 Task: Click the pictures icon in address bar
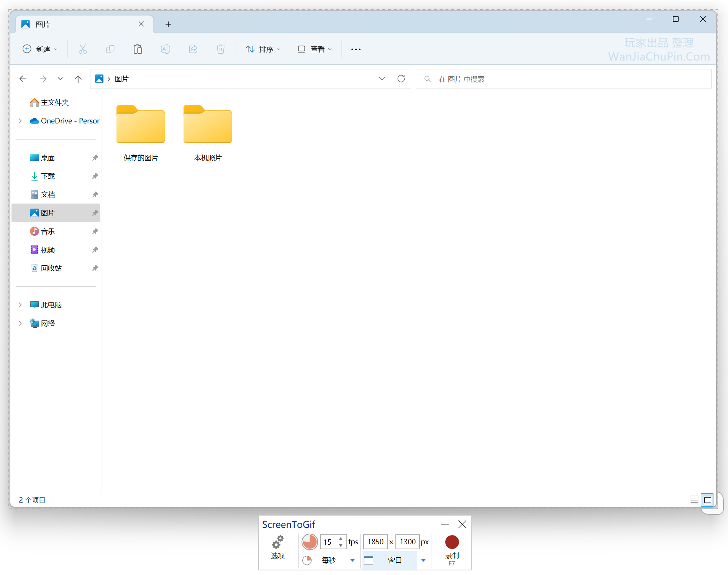[x=99, y=79]
